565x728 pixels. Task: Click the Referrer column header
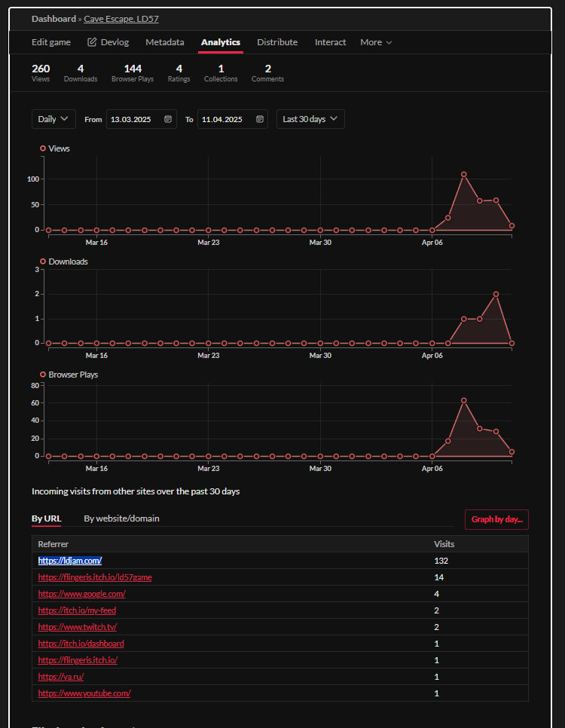coord(53,544)
